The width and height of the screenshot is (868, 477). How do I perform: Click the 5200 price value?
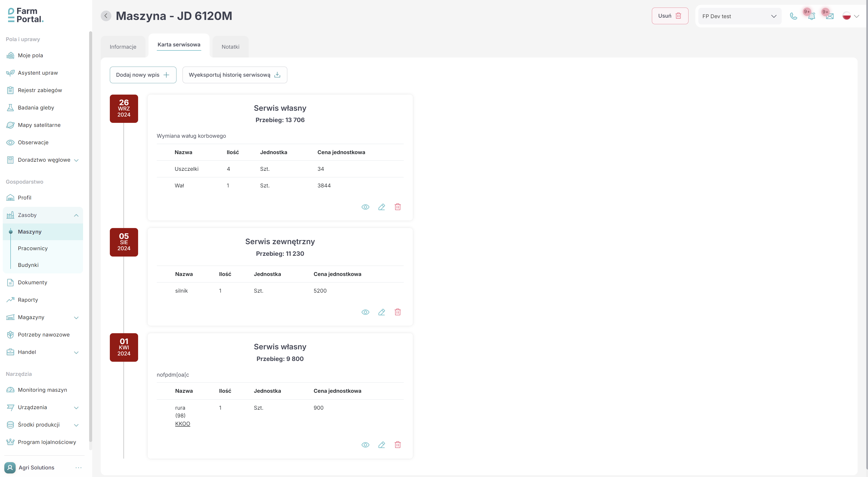coord(320,291)
